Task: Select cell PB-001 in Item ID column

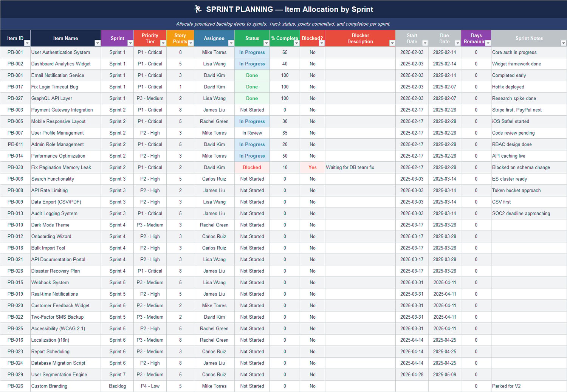Action: [15, 52]
